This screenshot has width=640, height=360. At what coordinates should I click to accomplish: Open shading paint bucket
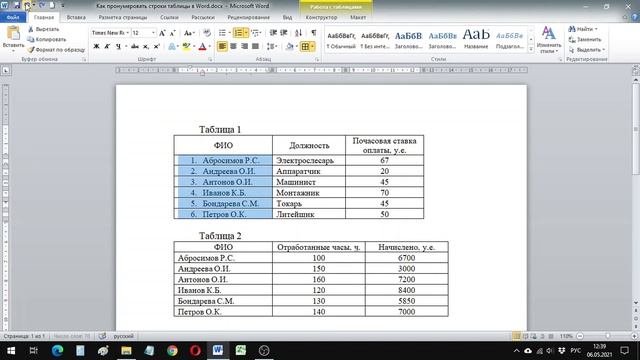(289, 46)
